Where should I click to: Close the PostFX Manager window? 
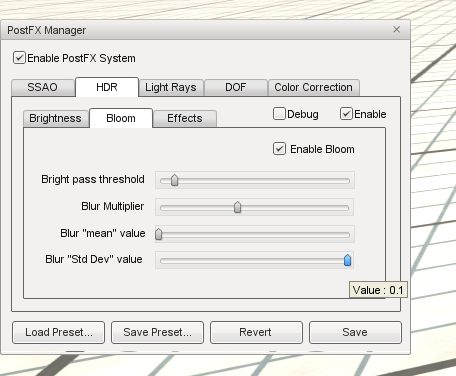(396, 30)
